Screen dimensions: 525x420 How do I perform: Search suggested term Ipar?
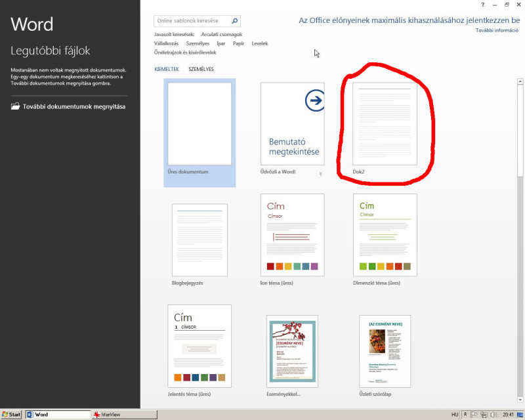click(x=220, y=43)
